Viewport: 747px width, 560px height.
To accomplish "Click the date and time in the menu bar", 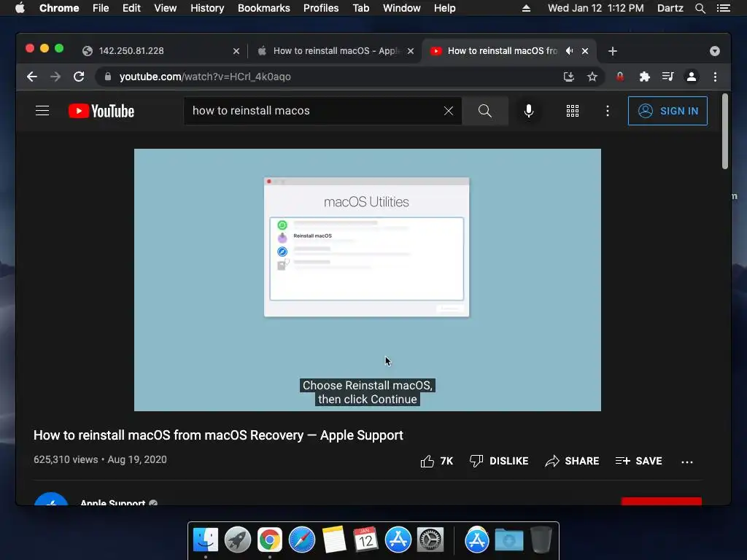I will pos(595,8).
